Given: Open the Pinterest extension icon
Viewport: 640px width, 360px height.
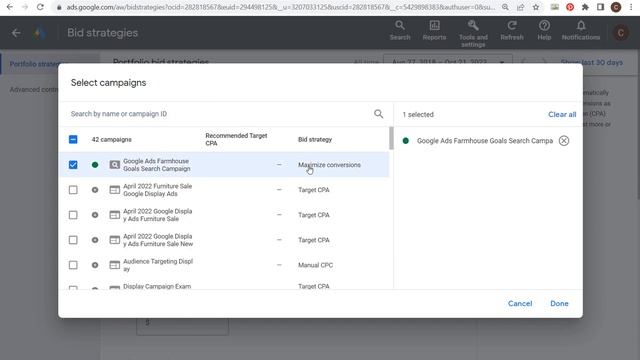Looking at the screenshot, I should (x=570, y=7).
